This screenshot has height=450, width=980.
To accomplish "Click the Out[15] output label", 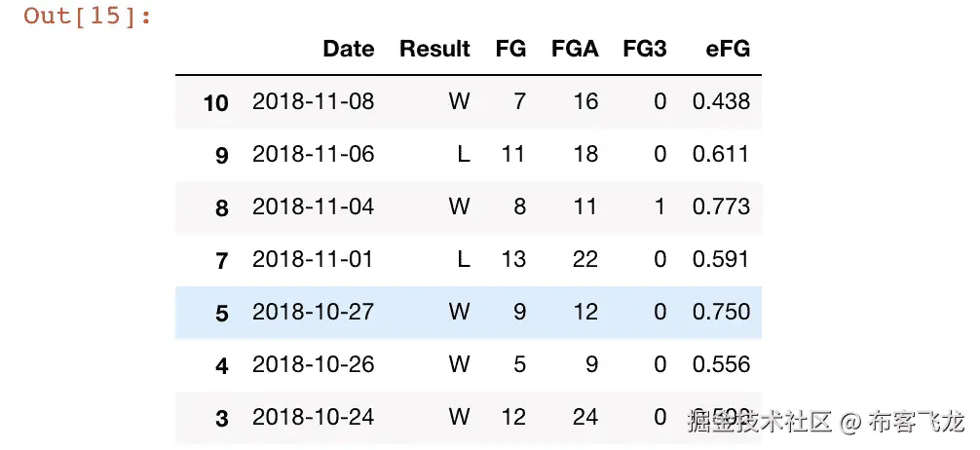I will coord(88,17).
